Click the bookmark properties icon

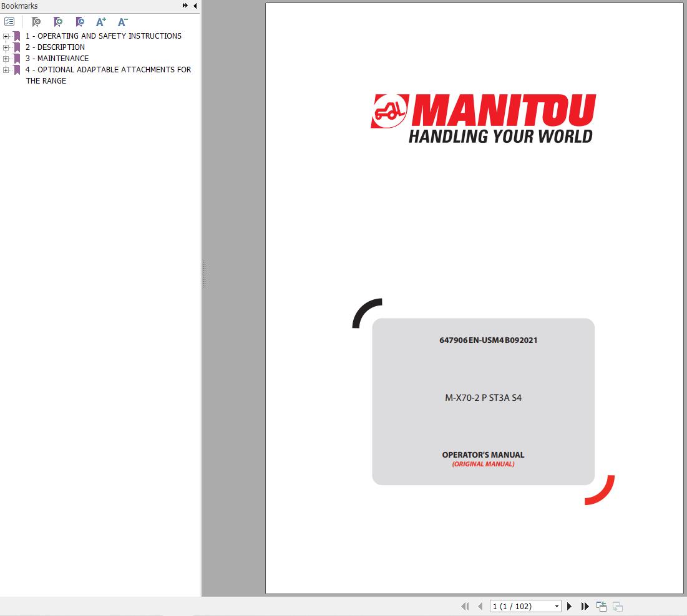coord(80,21)
